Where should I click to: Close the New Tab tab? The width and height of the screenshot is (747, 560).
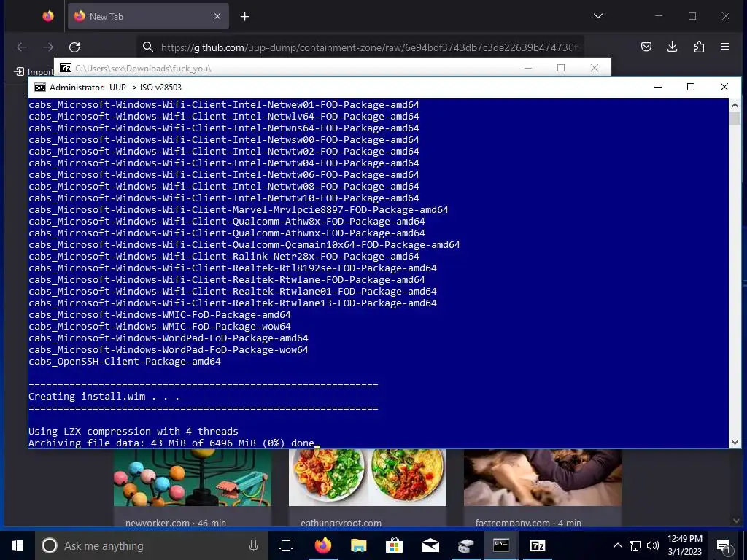click(217, 16)
